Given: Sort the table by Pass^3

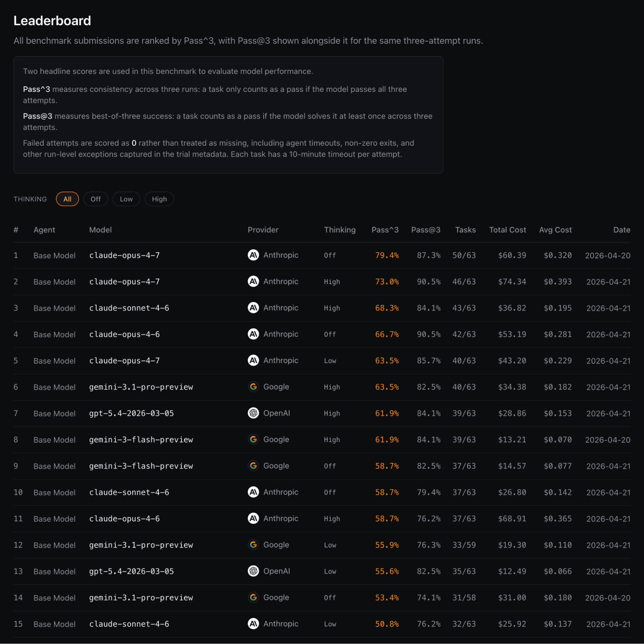Looking at the screenshot, I should point(385,230).
